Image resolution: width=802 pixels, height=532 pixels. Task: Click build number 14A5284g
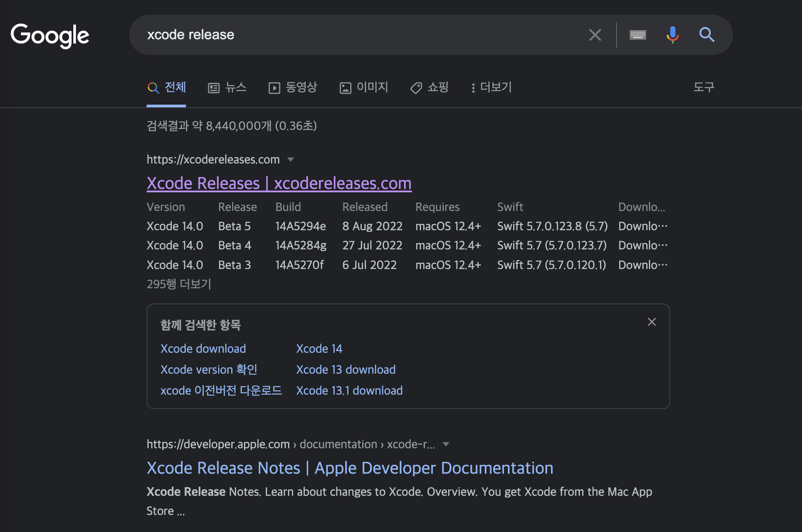[301, 246]
